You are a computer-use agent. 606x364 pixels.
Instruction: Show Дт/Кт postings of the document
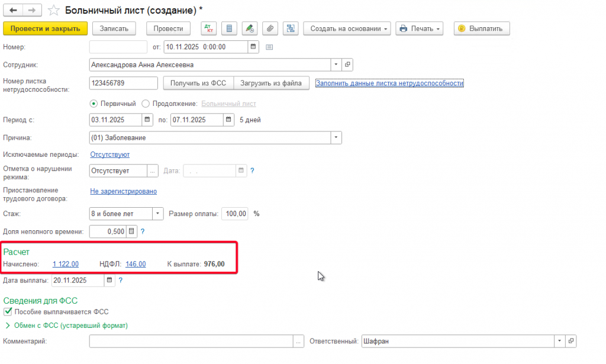pyautogui.click(x=209, y=28)
